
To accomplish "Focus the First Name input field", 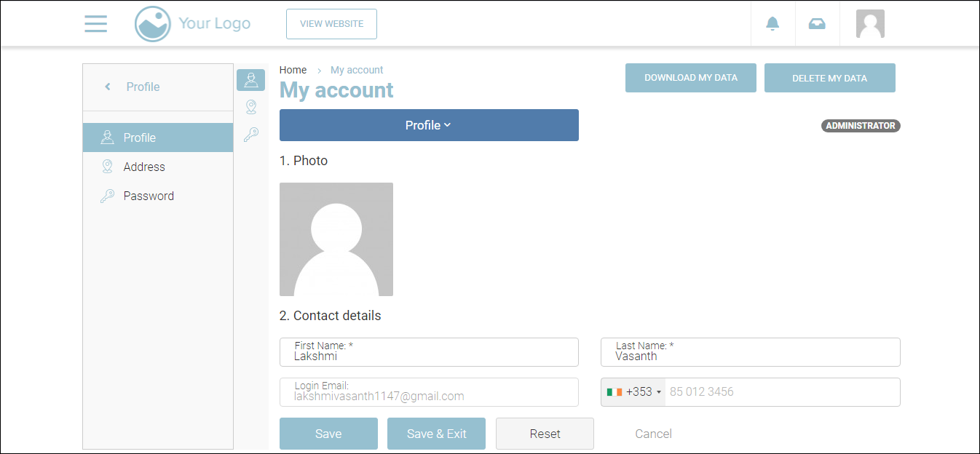I will [429, 356].
